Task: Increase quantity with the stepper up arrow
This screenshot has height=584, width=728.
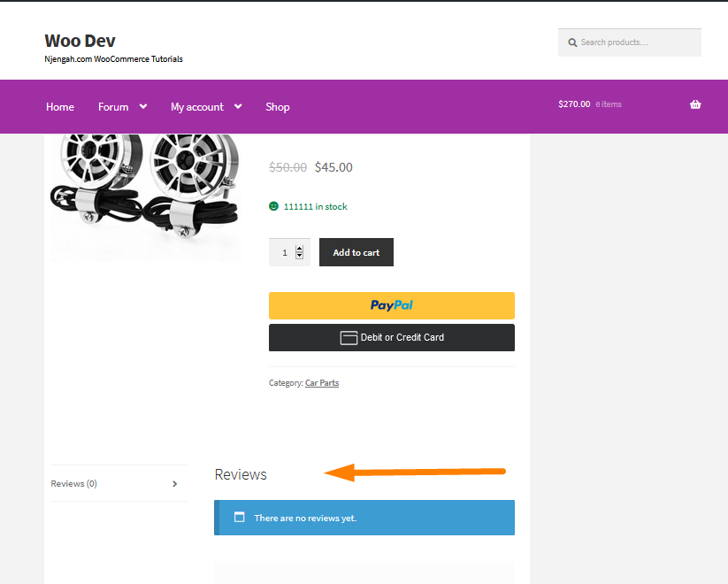Action: (x=300, y=249)
